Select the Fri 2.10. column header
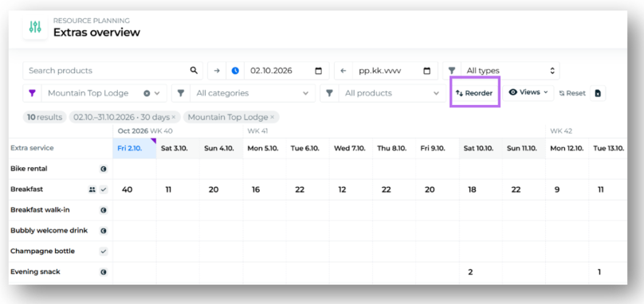This screenshot has height=304, width=644. click(x=135, y=148)
